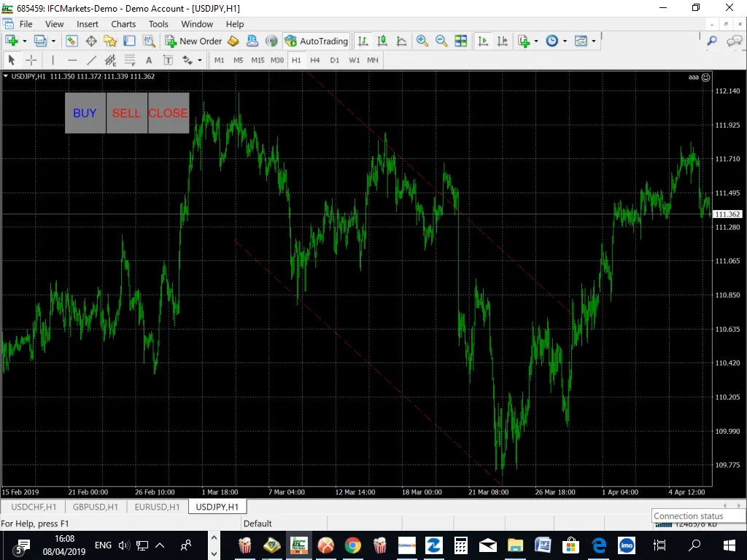This screenshot has width=747, height=560.
Task: Open the Templates dropdown arrow
Action: coord(593,41)
